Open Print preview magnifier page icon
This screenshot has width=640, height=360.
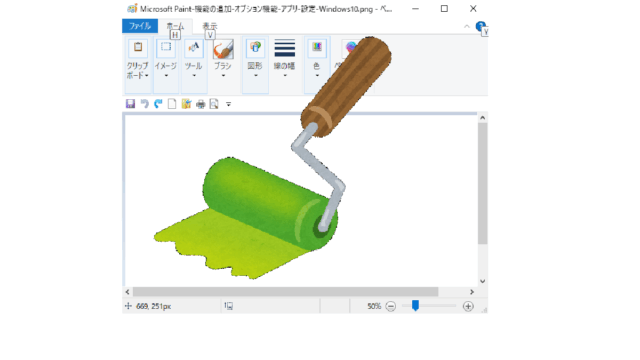tap(214, 104)
